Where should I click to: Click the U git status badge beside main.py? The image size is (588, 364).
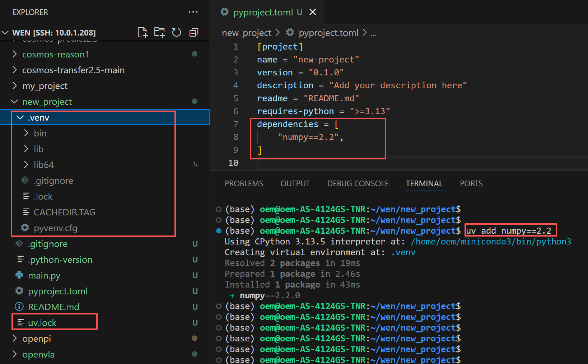[195, 275]
